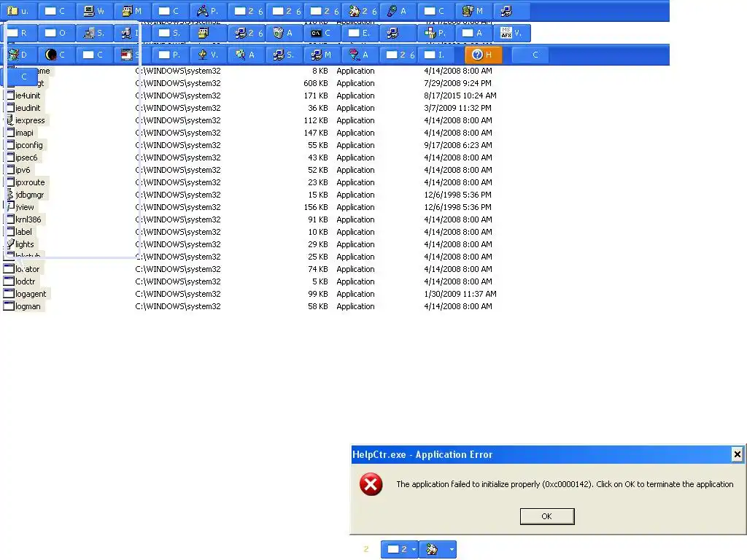Image resolution: width=747 pixels, height=560 pixels.
Task: Click the 608 KB size cell
Action: [316, 83]
